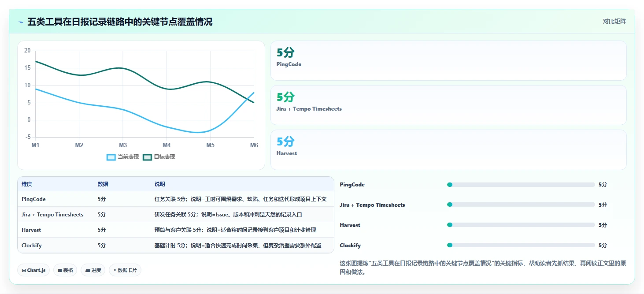Click the lightning icon beside the title

21,22
